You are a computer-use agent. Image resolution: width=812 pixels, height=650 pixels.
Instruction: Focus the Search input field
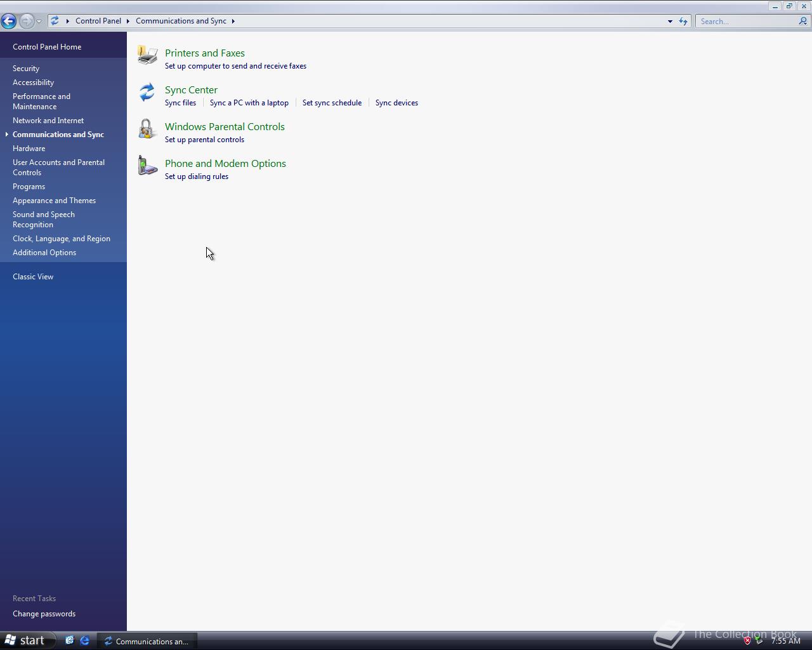[x=747, y=21]
